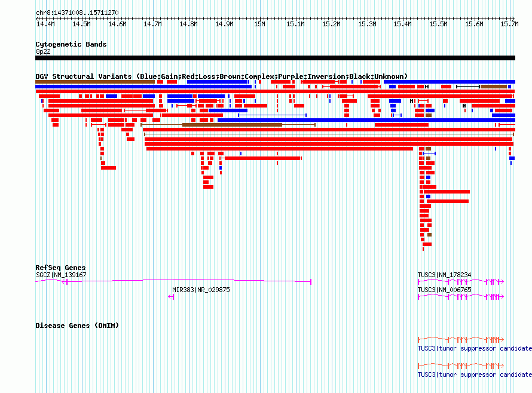Select the 15.1M ruler label

click(x=295, y=24)
